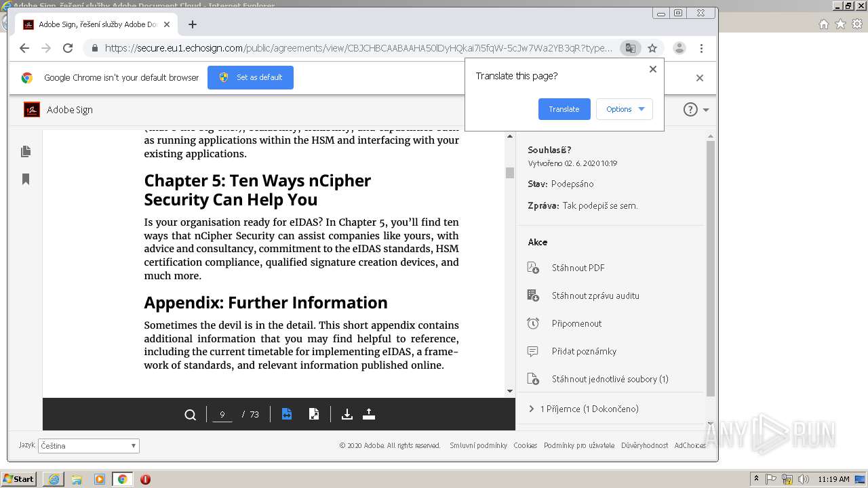The image size is (868, 488).
Task: Open a new Chrome tab
Action: tap(193, 24)
